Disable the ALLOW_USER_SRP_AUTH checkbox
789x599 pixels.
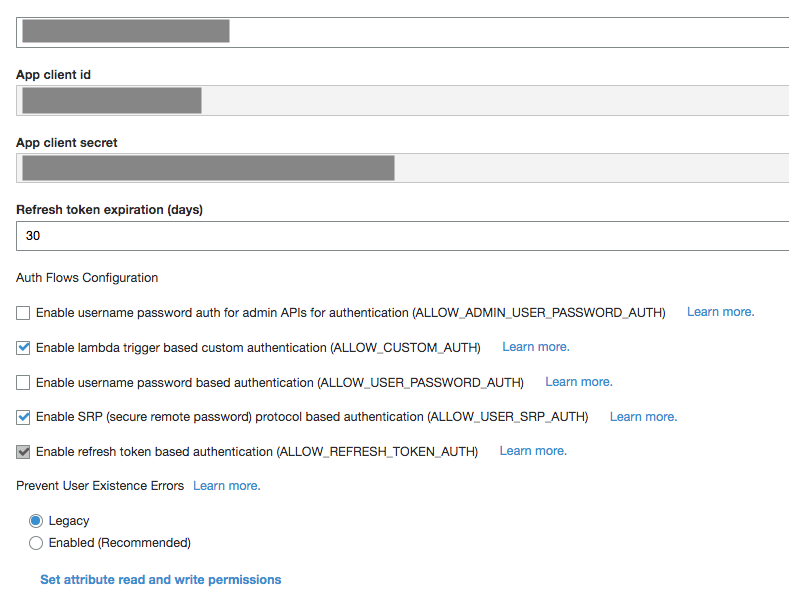point(23,417)
